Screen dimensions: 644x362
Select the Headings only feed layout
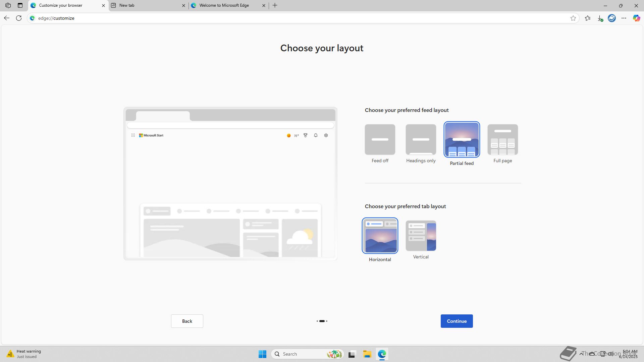[421, 139]
